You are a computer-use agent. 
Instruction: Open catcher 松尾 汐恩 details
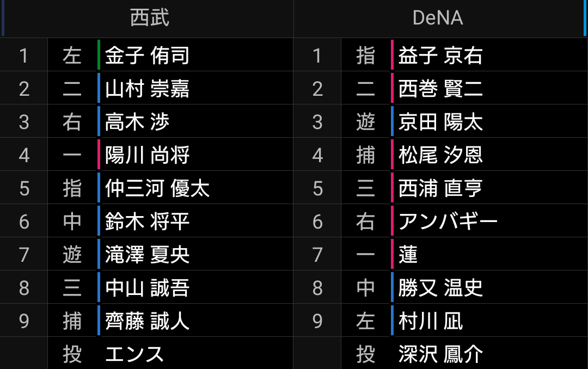(x=440, y=155)
